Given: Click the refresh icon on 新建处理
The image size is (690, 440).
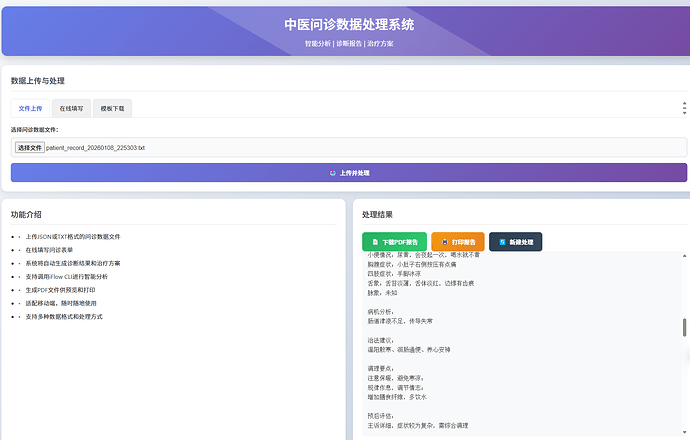Looking at the screenshot, I should click(502, 242).
